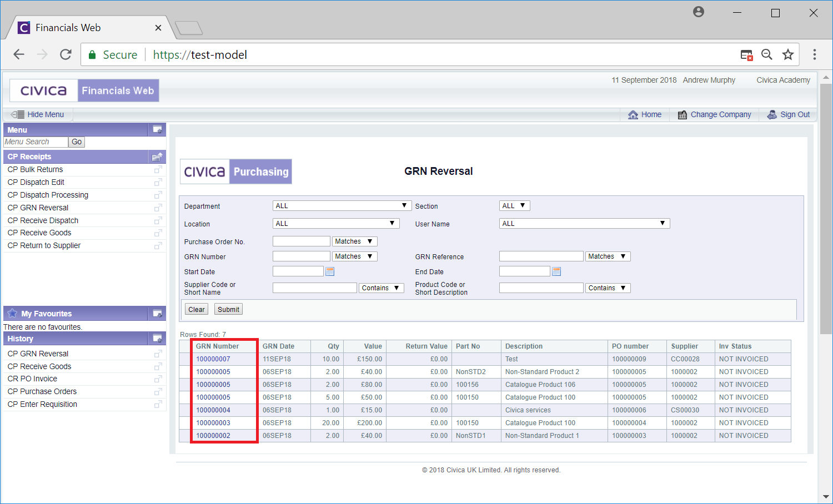Click the new-window icon beside CP Enter Requisition
Screen dimensions: 833x504
(x=158, y=404)
